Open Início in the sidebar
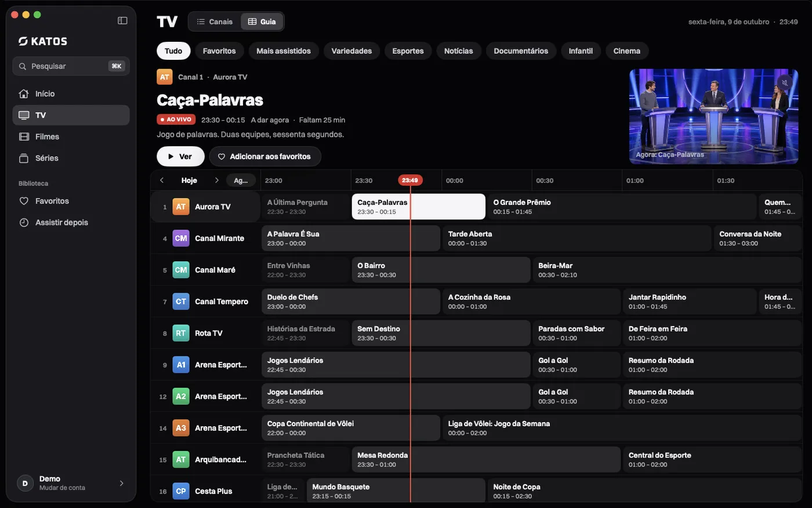Image resolution: width=812 pixels, height=508 pixels. click(71, 93)
